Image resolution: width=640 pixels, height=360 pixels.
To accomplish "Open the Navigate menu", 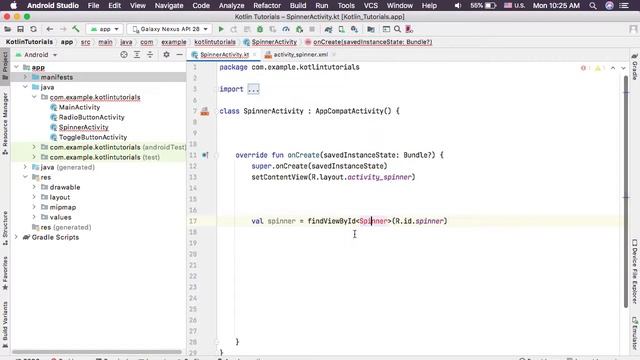I will pyautogui.click(x=169, y=6).
